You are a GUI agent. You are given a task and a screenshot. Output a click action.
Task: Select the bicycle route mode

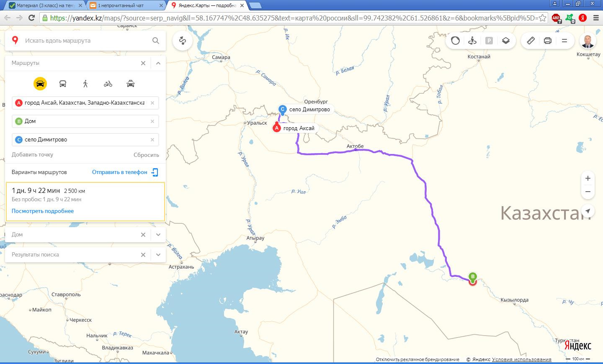click(x=108, y=84)
